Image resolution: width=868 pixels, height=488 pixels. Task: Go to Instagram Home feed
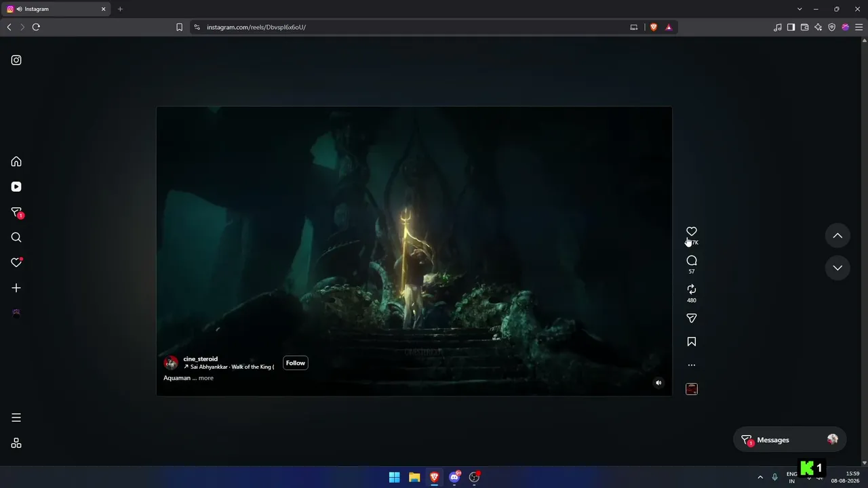16,161
